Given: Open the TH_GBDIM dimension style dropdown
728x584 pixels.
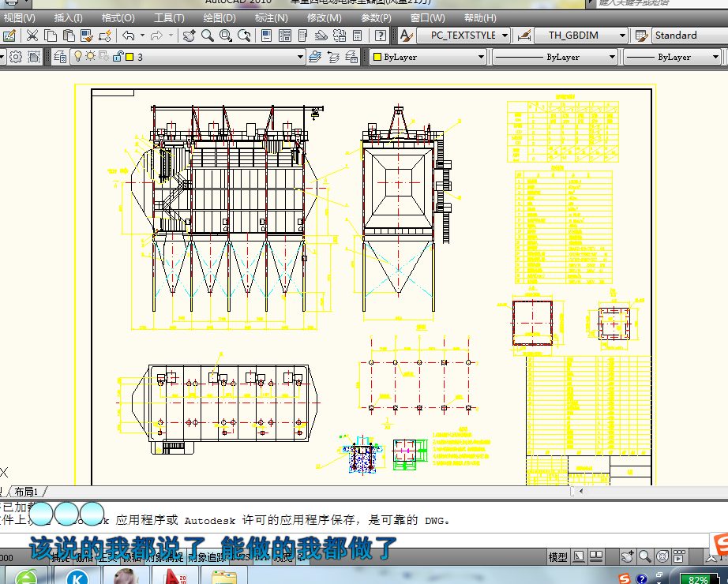Looking at the screenshot, I should tap(622, 36).
